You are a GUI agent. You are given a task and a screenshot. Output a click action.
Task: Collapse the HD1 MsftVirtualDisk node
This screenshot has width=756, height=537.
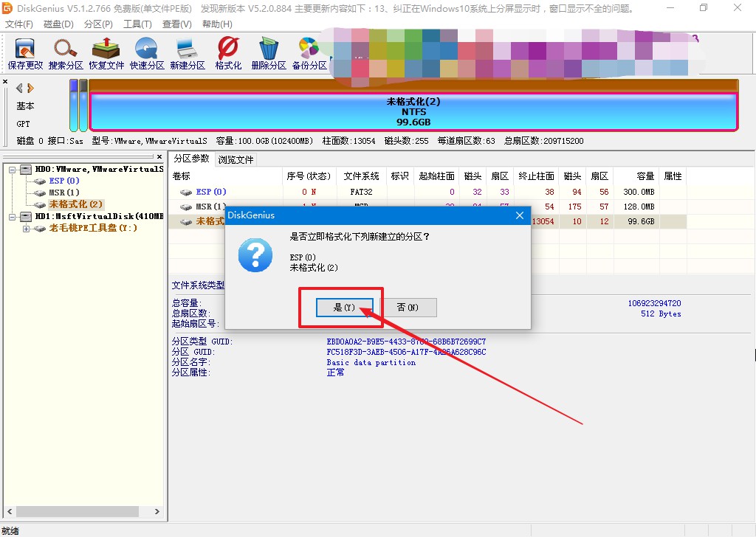click(x=12, y=217)
